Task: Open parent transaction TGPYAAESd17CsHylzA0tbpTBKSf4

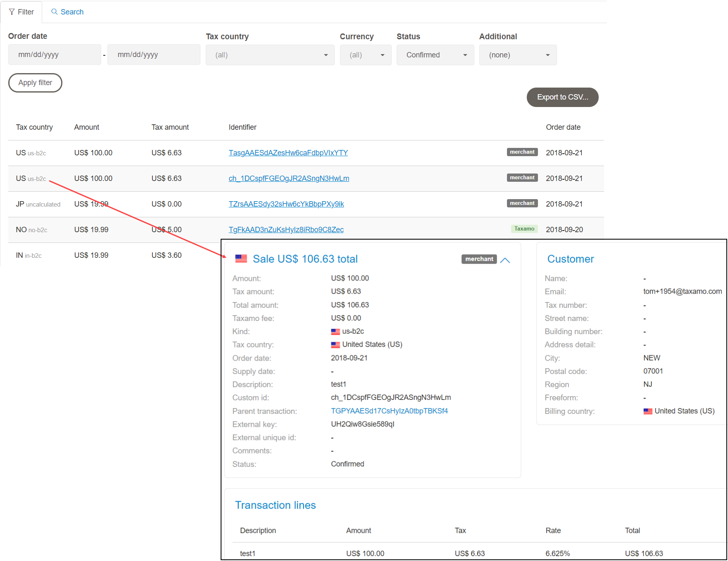Action: tap(389, 411)
